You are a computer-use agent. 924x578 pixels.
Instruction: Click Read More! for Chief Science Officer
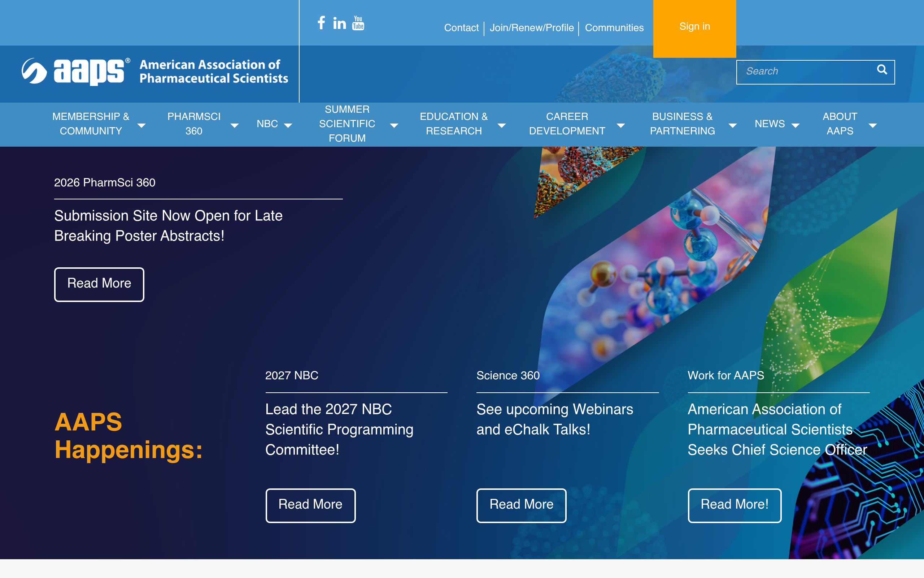735,505
